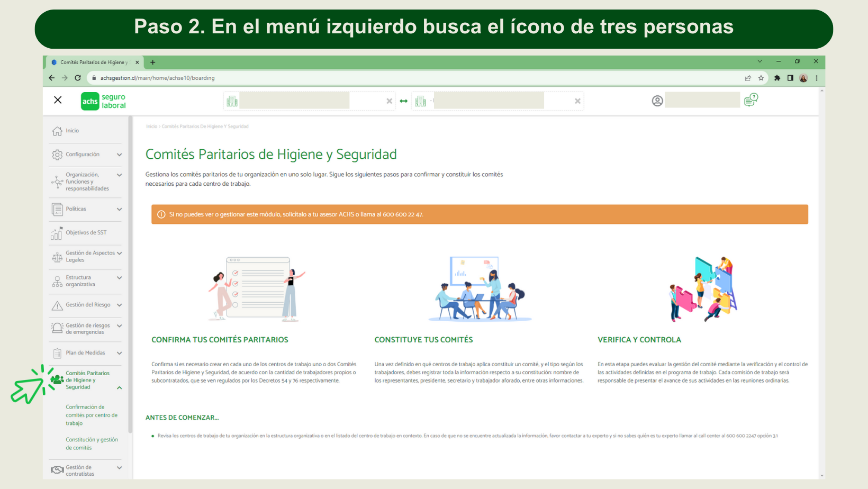Click the Organización, funciones y responsabilidades icon
This screenshot has width=868, height=489.
point(57,182)
